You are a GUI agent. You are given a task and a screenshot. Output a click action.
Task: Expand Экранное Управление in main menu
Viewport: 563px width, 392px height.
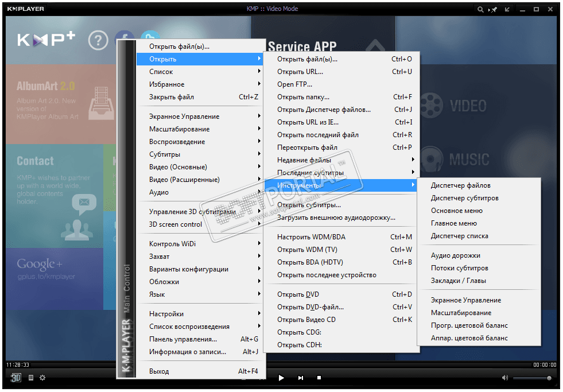(200, 117)
